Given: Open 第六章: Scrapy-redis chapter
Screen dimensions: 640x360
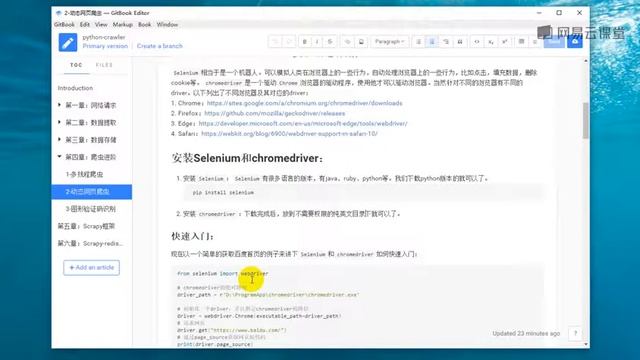Looking at the screenshot, I should [x=90, y=243].
